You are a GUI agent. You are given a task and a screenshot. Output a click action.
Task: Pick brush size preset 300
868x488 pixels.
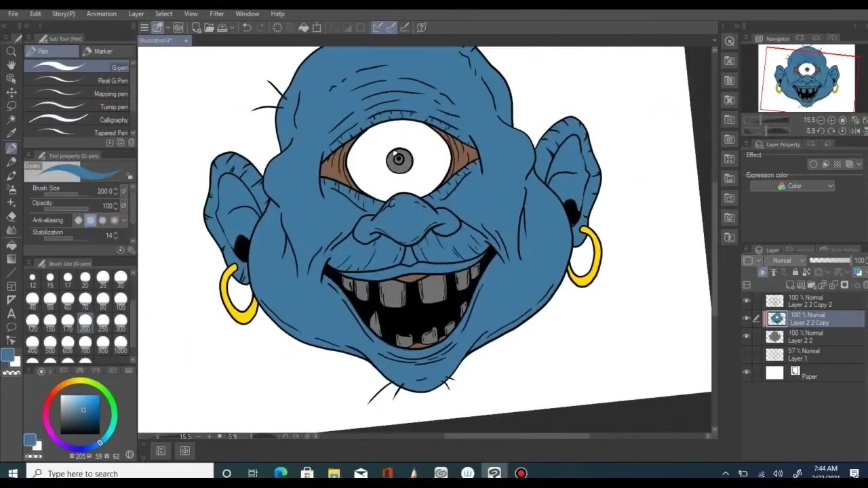(x=121, y=323)
